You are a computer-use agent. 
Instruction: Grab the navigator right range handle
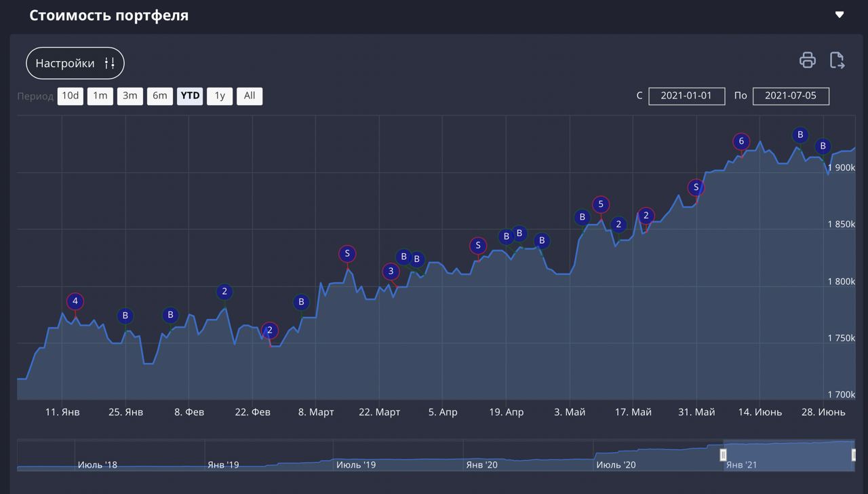854,455
